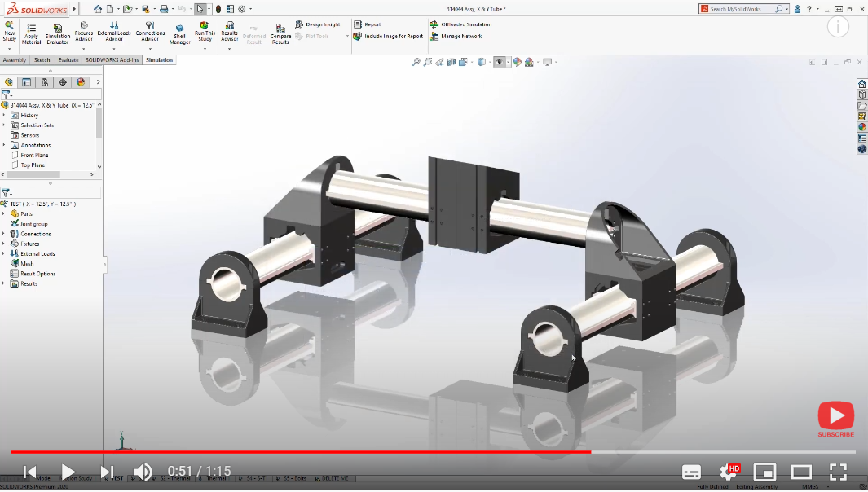Viewport: 868px width, 492px height.
Task: Click the Connections Advisor icon
Action: point(150,31)
